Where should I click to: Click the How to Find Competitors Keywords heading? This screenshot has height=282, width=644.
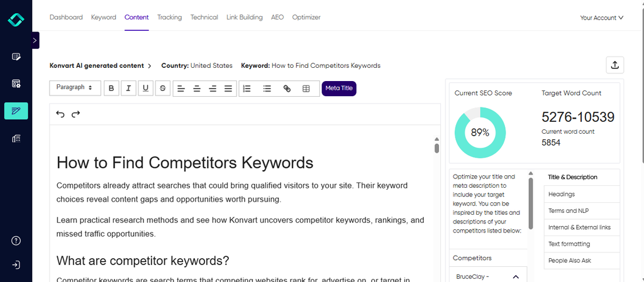pyautogui.click(x=185, y=163)
